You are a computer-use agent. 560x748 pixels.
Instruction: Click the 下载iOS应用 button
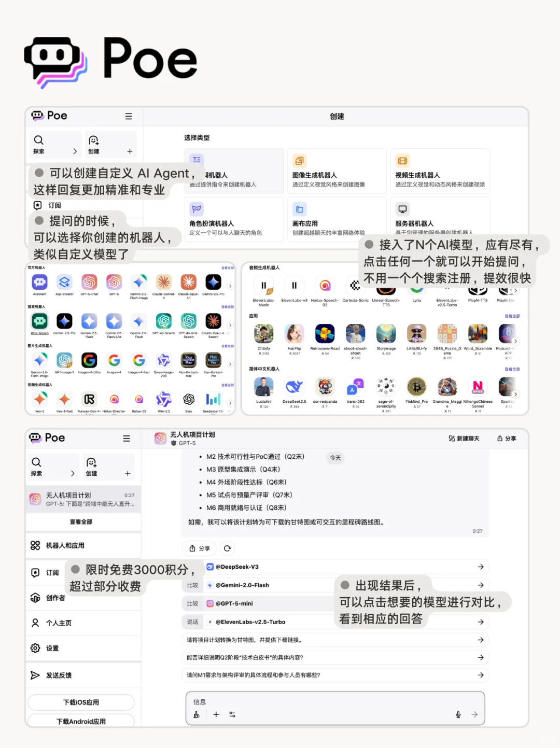[81, 702]
